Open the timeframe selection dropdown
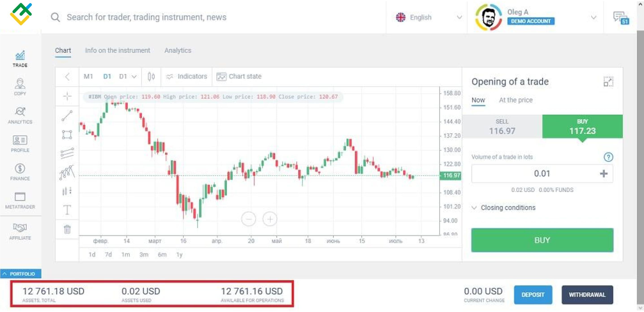 pos(128,76)
